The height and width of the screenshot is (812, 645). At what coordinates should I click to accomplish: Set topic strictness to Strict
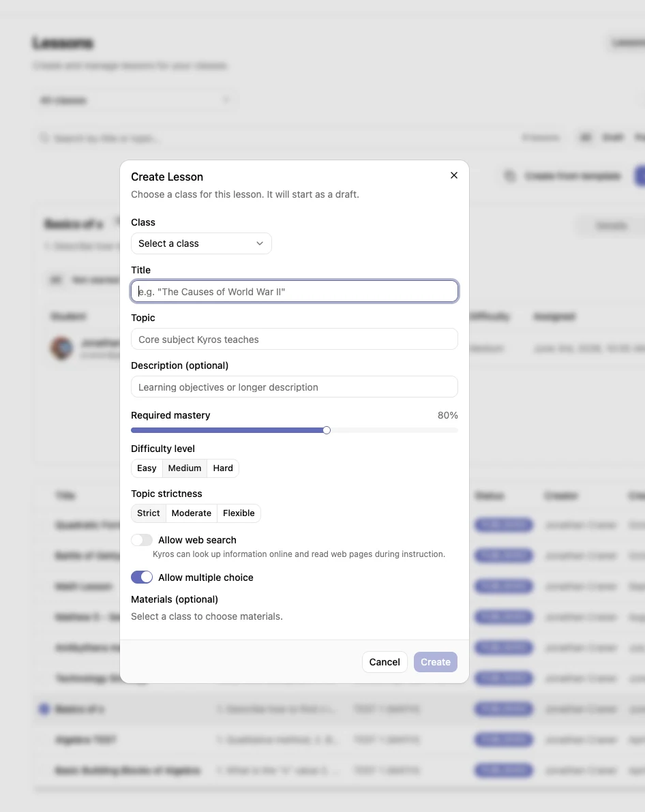(x=148, y=513)
